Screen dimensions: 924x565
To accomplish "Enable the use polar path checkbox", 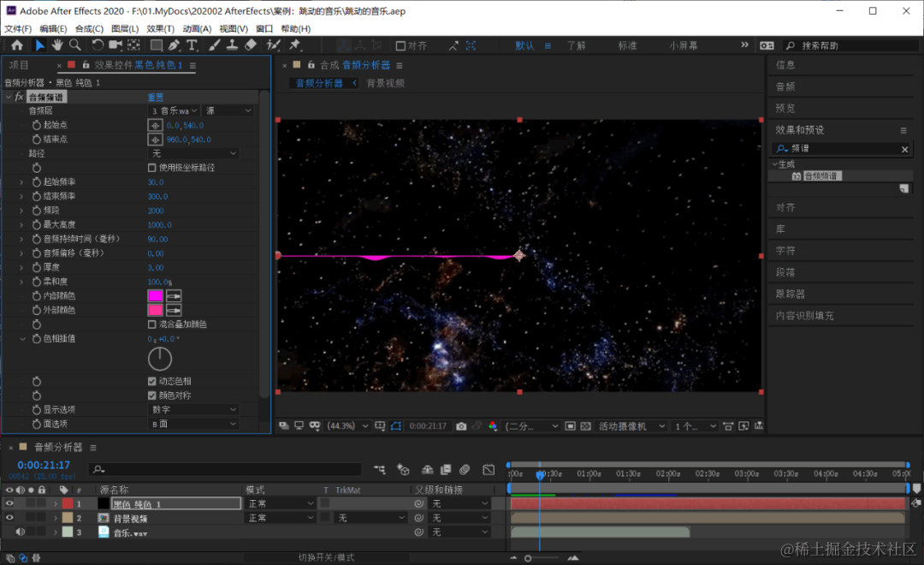I will [152, 168].
